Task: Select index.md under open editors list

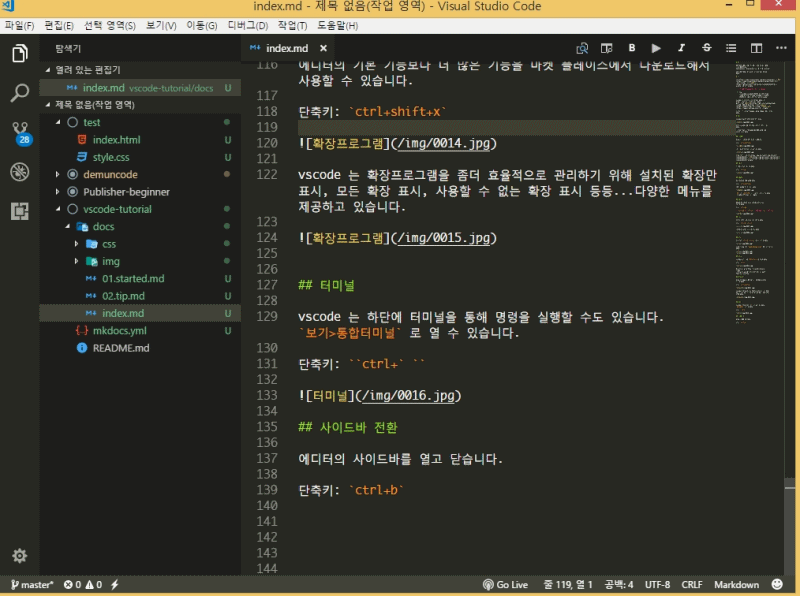Action: click(140, 88)
